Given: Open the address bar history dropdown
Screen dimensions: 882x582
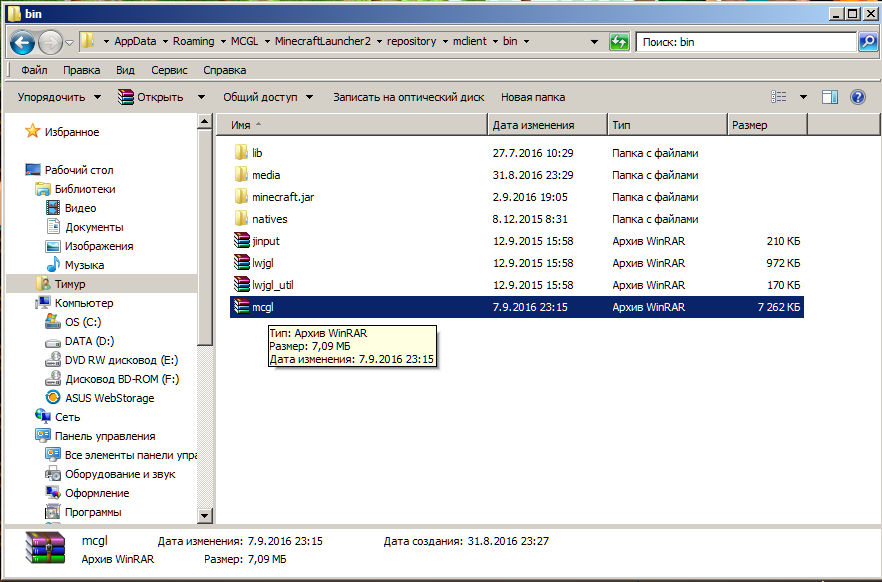Looking at the screenshot, I should (594, 42).
